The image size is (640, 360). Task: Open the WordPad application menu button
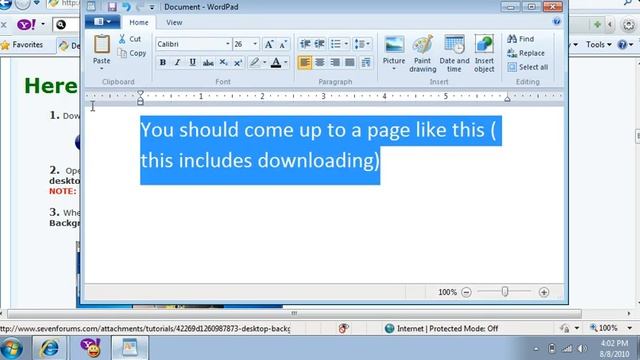coord(102,22)
